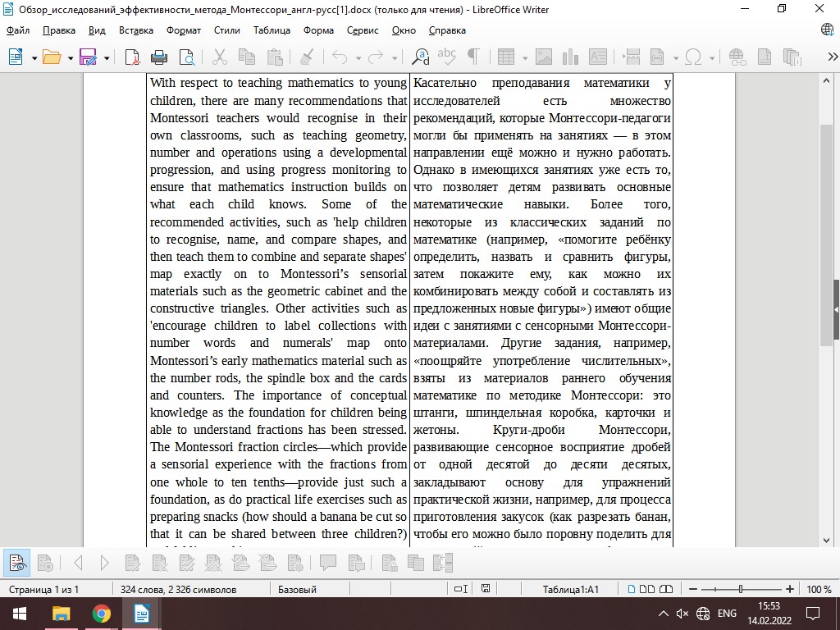Click the Compare Documents icon
This screenshot has height=630, width=840.
pyautogui.click(x=416, y=563)
